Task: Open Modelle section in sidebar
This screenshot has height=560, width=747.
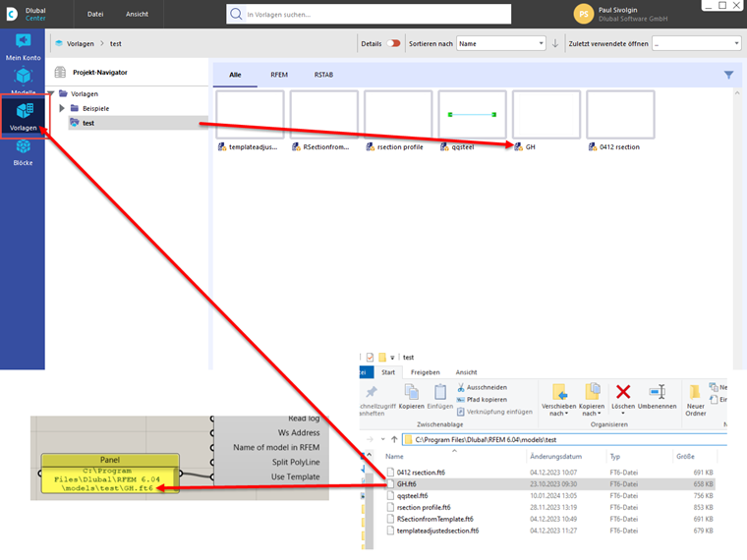Action: pyautogui.click(x=23, y=81)
